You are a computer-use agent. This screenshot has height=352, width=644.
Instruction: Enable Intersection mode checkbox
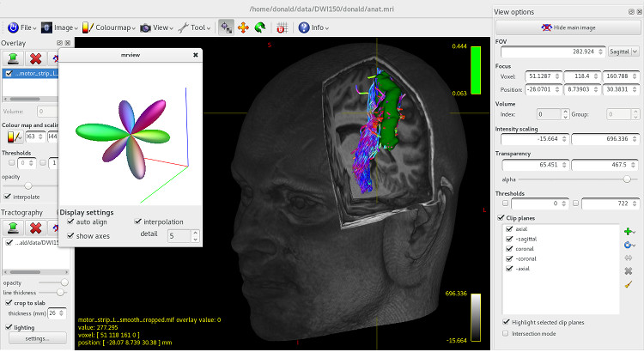506,332
